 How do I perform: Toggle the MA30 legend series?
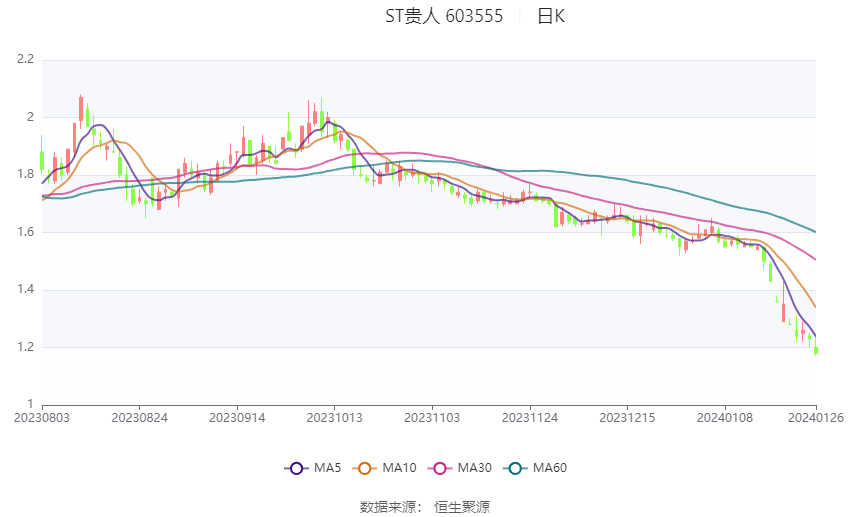click(x=460, y=468)
